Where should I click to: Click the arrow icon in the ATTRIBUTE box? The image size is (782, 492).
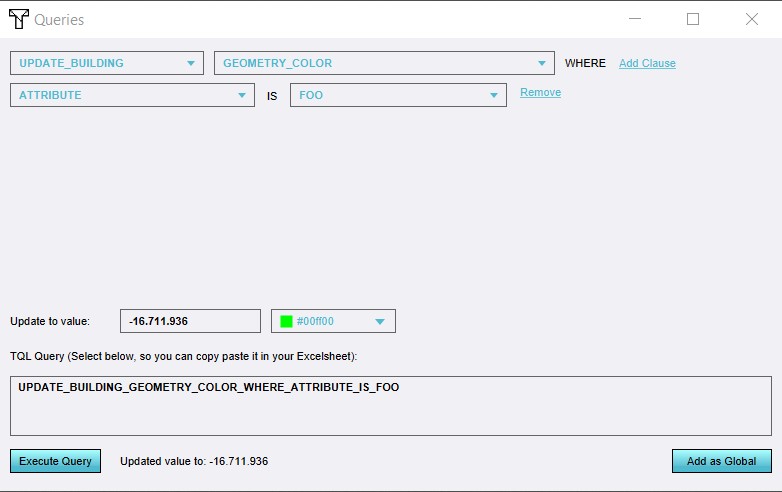point(242,96)
